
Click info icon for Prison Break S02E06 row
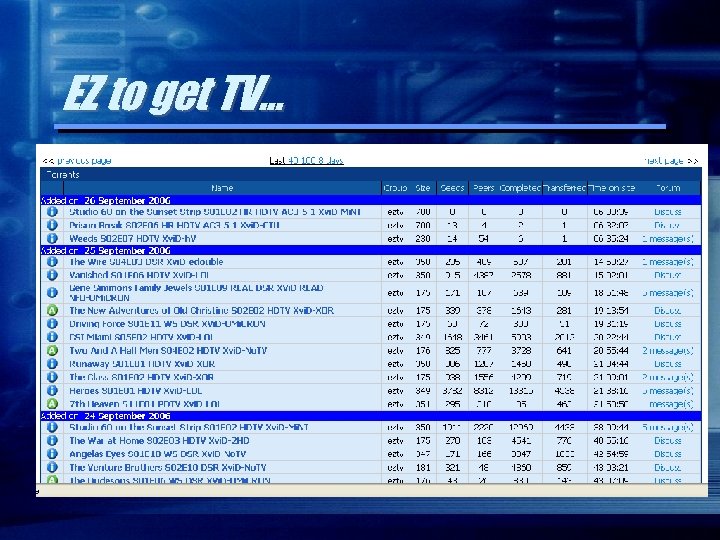click(x=52, y=225)
